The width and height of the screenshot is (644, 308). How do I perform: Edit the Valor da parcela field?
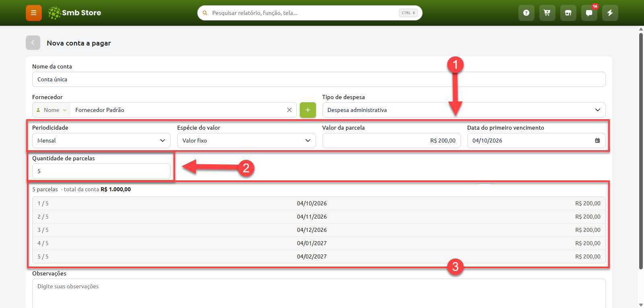(x=391, y=141)
